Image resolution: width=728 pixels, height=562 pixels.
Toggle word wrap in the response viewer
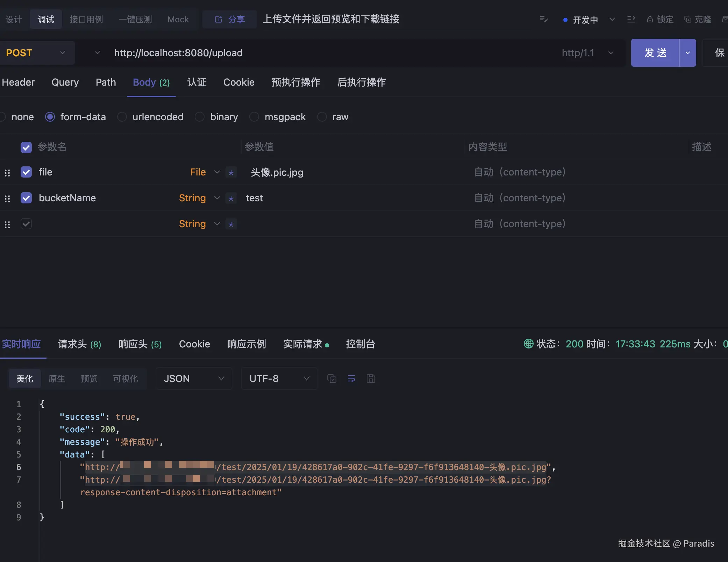(351, 379)
